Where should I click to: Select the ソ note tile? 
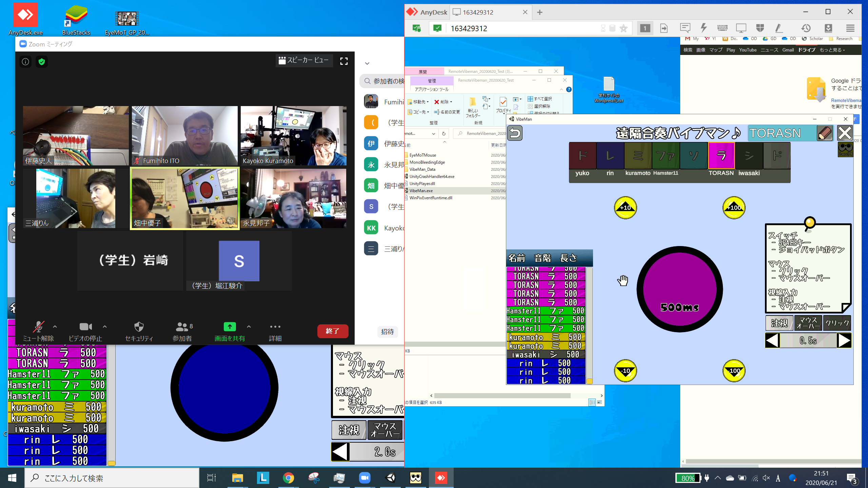(693, 156)
